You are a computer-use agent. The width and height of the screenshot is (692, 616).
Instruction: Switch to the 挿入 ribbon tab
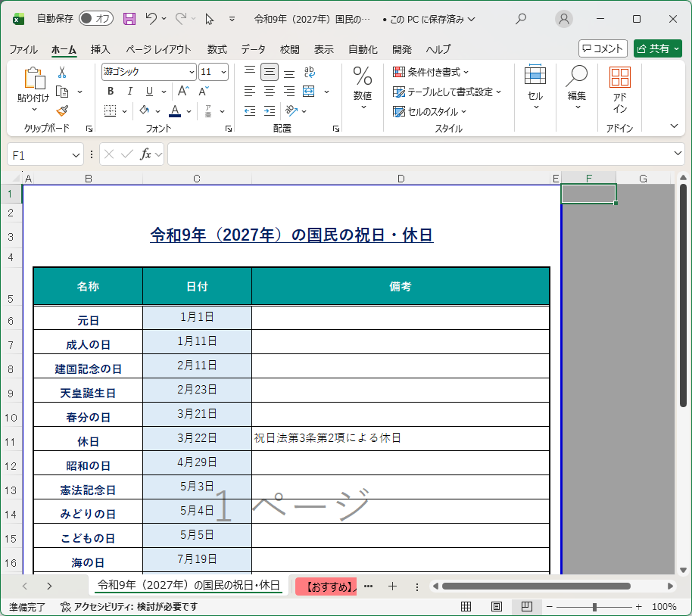[101, 49]
